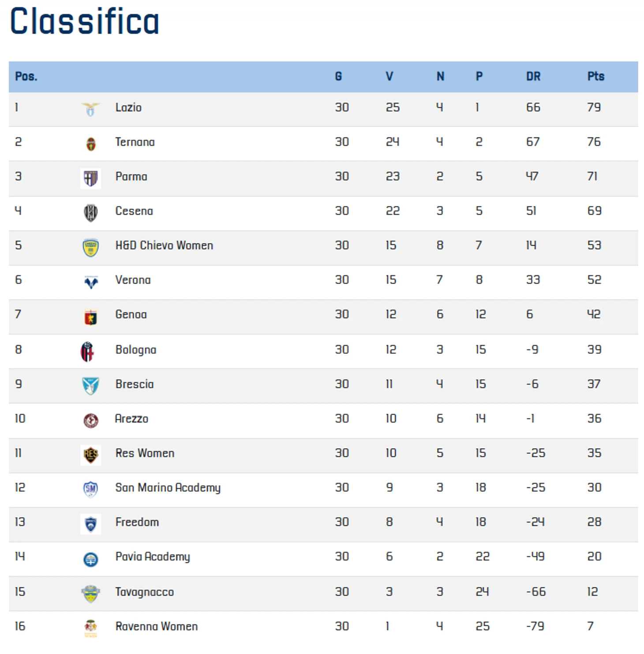This screenshot has width=644, height=654.
Task: Click the Verona team logo
Action: point(91,282)
